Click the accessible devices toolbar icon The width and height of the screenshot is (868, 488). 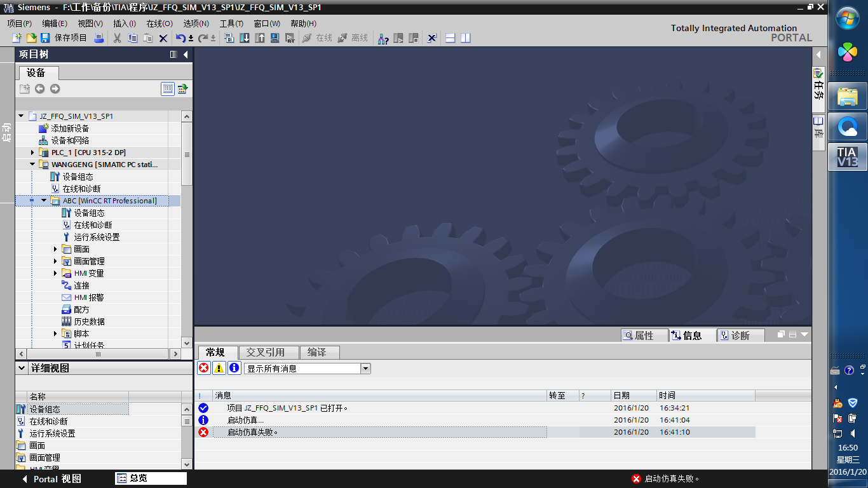[x=383, y=38]
